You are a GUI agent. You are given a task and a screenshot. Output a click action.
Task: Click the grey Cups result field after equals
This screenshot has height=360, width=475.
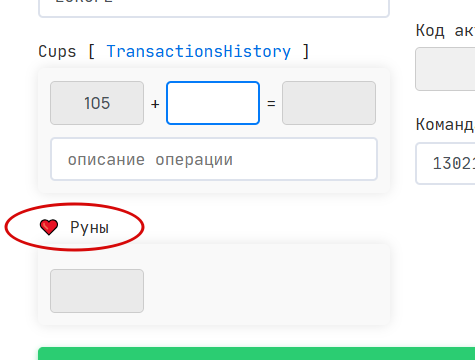point(329,103)
